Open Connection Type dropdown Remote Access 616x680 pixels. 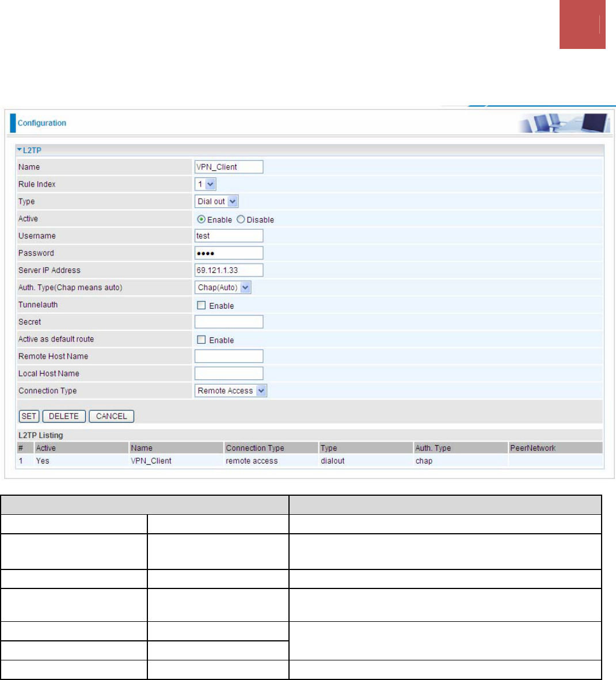point(231,391)
